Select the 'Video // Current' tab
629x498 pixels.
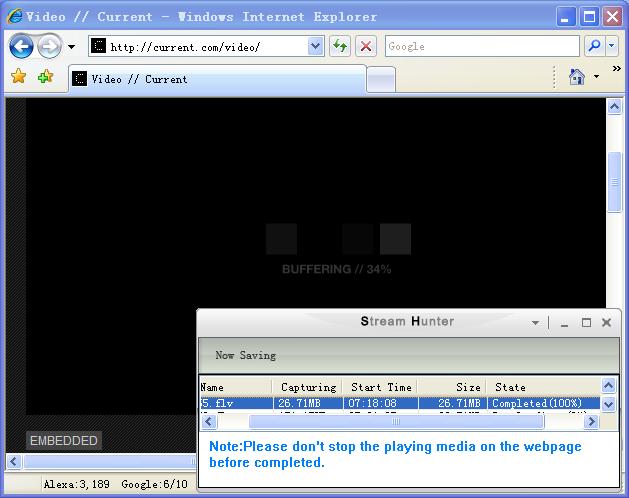point(217,79)
